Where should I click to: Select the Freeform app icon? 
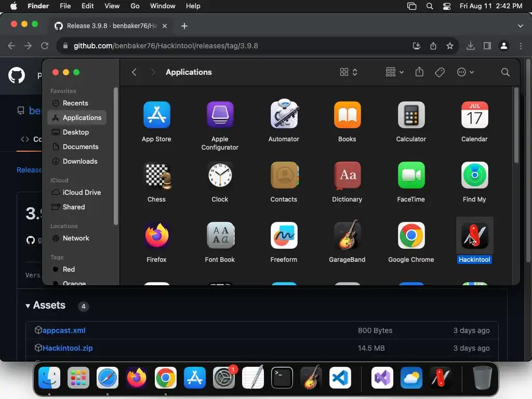tap(284, 235)
